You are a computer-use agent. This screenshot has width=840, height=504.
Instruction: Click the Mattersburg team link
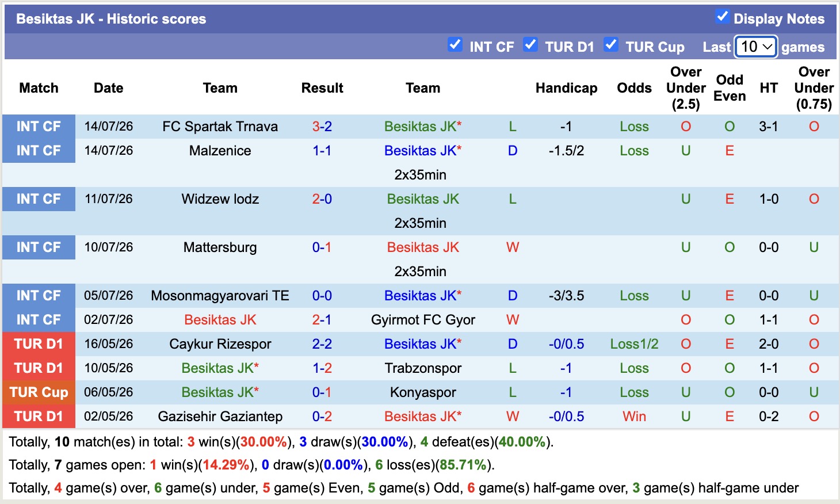pyautogui.click(x=220, y=247)
